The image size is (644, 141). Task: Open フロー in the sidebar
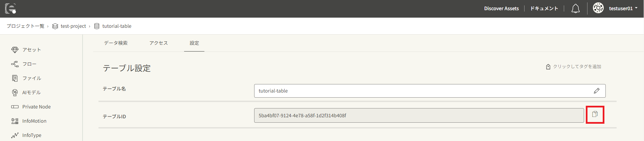click(x=29, y=64)
